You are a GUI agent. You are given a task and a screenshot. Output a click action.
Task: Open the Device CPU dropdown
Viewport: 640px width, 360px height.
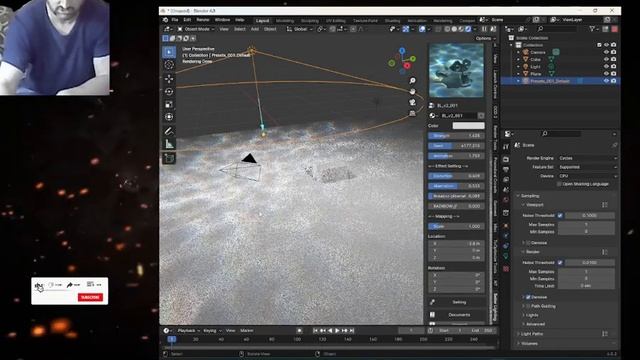pyautogui.click(x=587, y=176)
